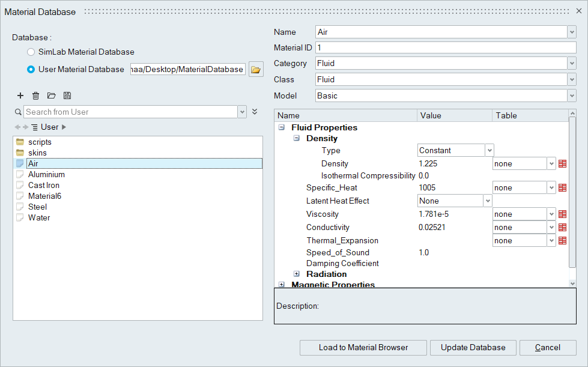The height and width of the screenshot is (367, 588).
Task: Click the delete material trash icon
Action: (36, 96)
